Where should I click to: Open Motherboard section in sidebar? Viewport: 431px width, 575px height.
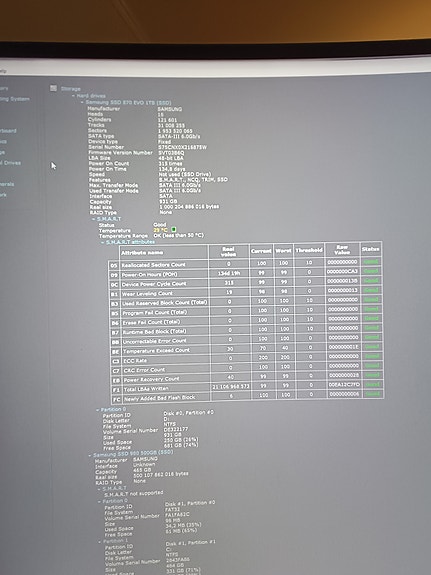click(x=8, y=131)
